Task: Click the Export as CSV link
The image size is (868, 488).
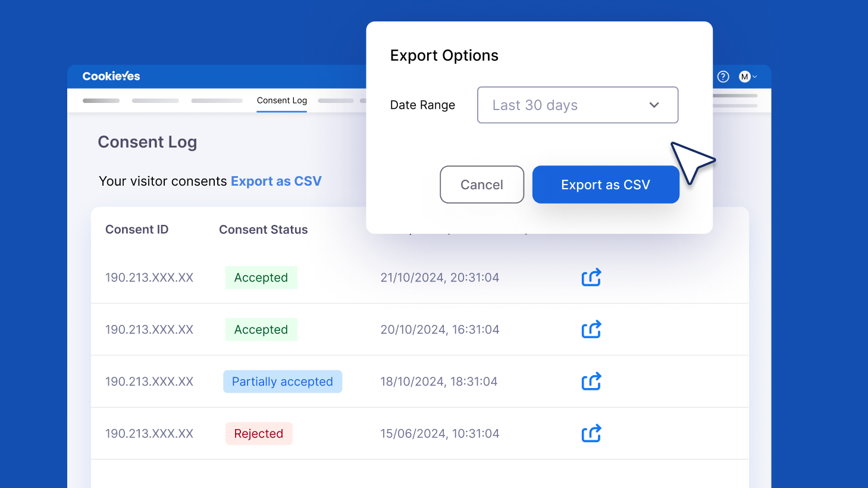Action: [276, 181]
